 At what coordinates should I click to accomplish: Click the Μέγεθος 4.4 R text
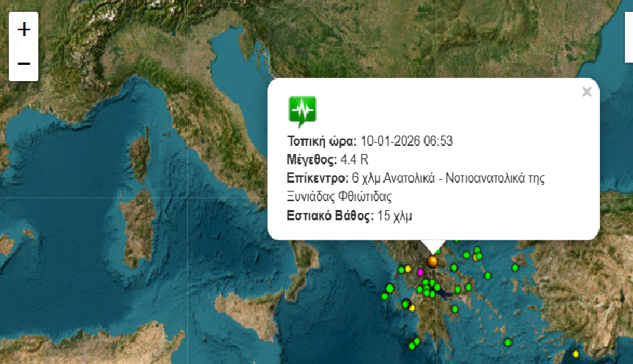327,160
